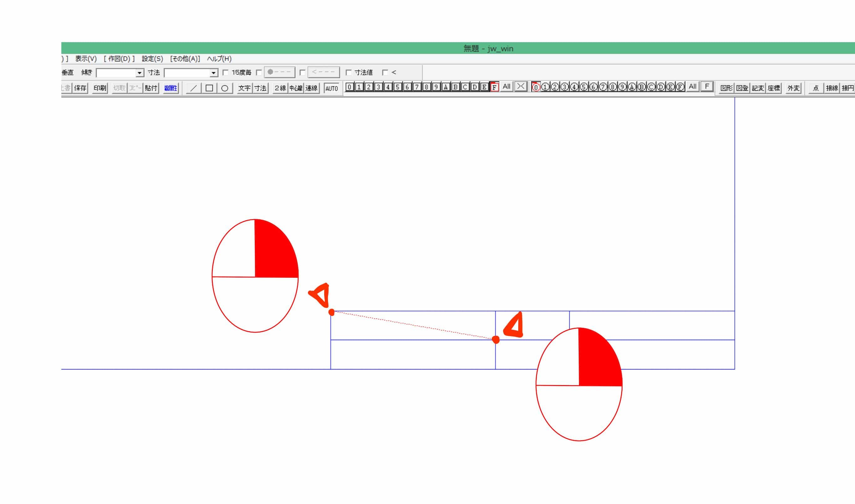
Task: Expand the 寸法 combo box arrow
Action: pyautogui.click(x=213, y=73)
